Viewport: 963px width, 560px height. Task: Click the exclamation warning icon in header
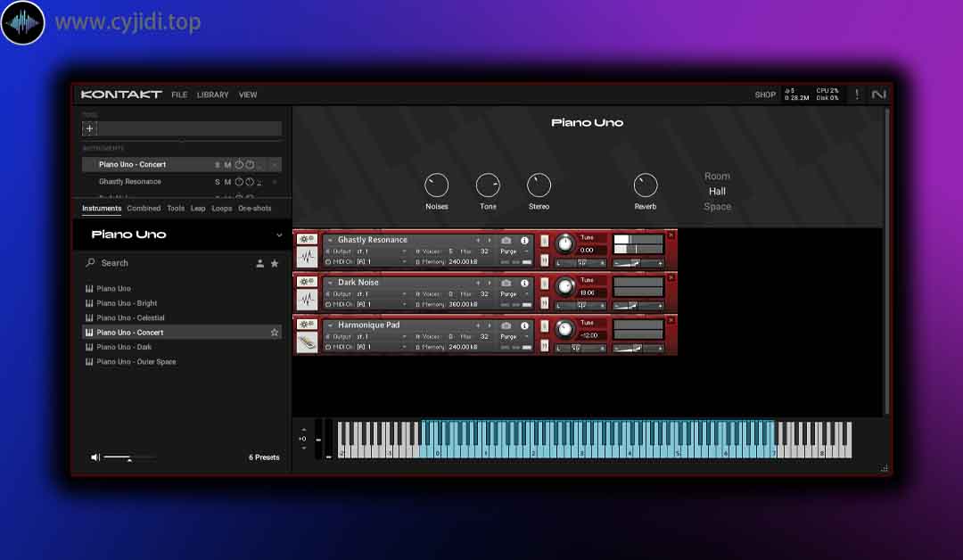tap(857, 95)
